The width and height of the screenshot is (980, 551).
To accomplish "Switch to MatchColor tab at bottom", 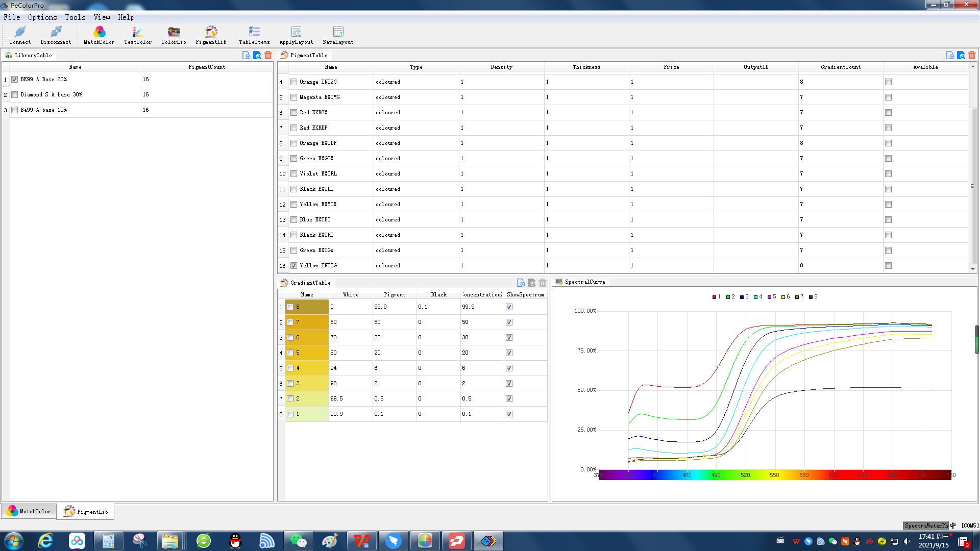I will click(30, 511).
